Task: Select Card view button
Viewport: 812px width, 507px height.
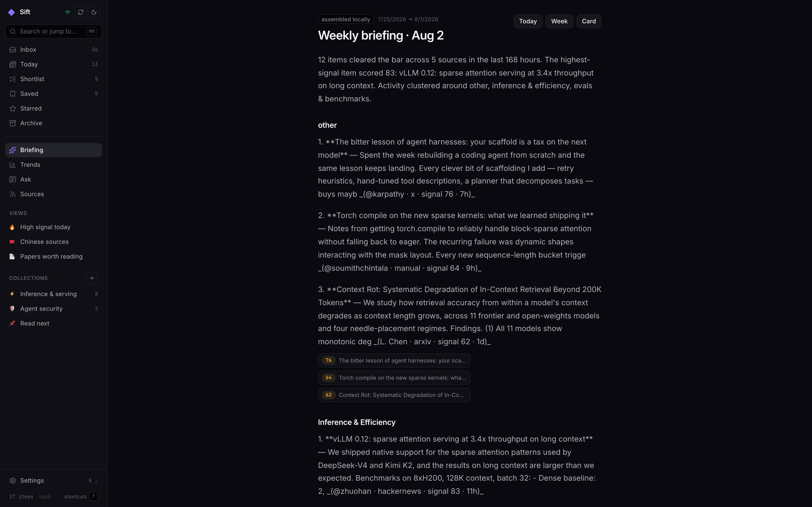Action: [588, 22]
